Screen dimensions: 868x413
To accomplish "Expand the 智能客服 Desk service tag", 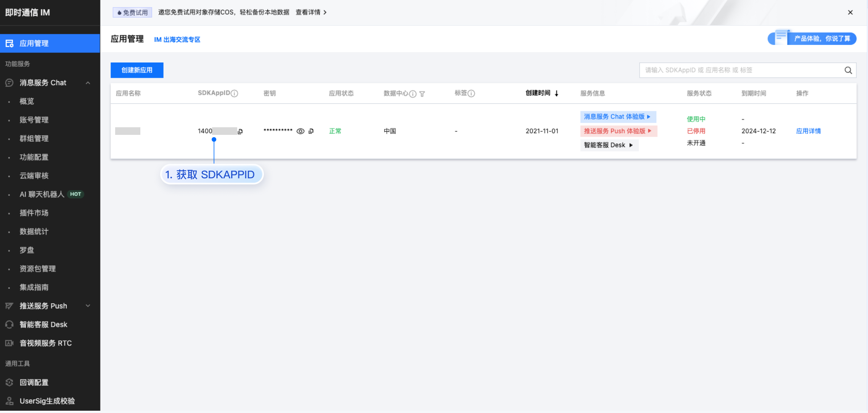I will pyautogui.click(x=609, y=145).
